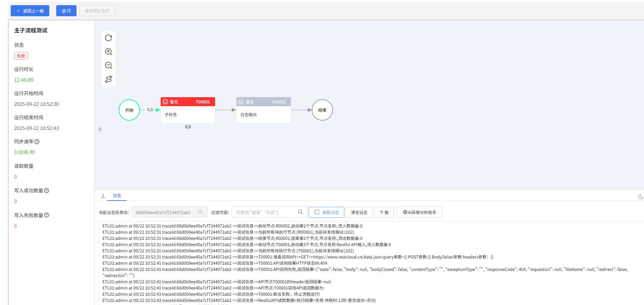This screenshot has height=305, width=644.
Task: Click the 0,0 label on start connector
Action: click(x=150, y=110)
